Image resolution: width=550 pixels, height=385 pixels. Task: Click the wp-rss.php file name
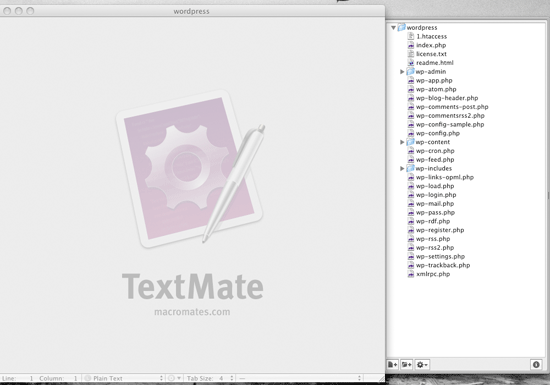coord(433,239)
